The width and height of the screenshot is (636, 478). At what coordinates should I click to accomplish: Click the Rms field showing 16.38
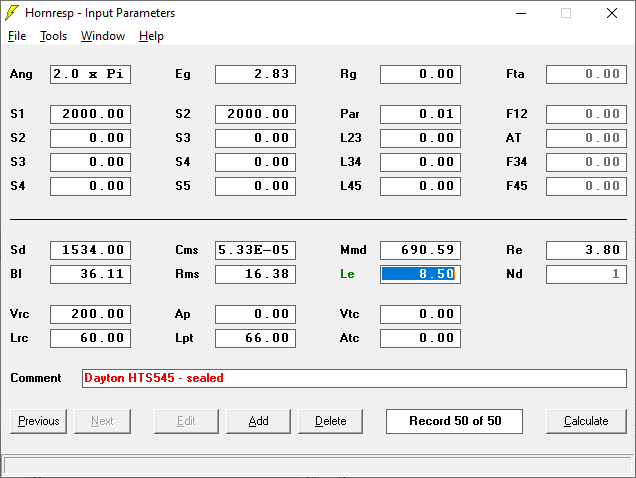pos(256,274)
